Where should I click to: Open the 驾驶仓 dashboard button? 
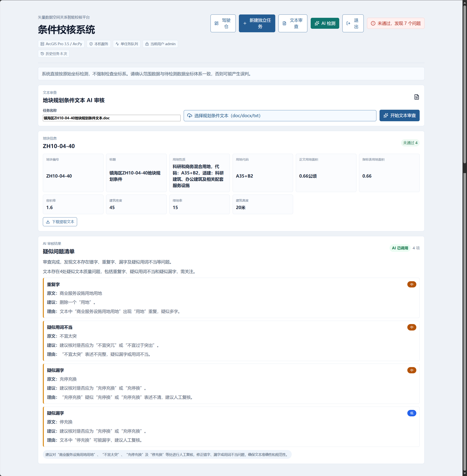click(x=223, y=23)
